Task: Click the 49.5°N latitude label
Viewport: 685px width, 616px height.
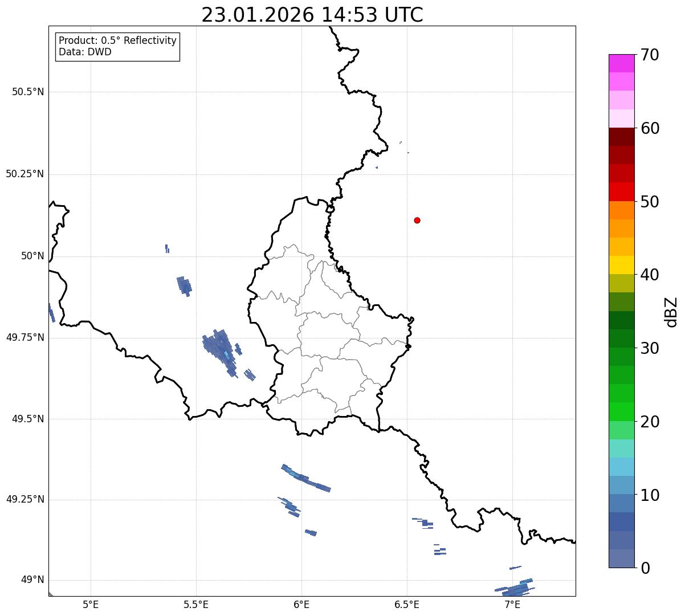Action: click(x=27, y=419)
